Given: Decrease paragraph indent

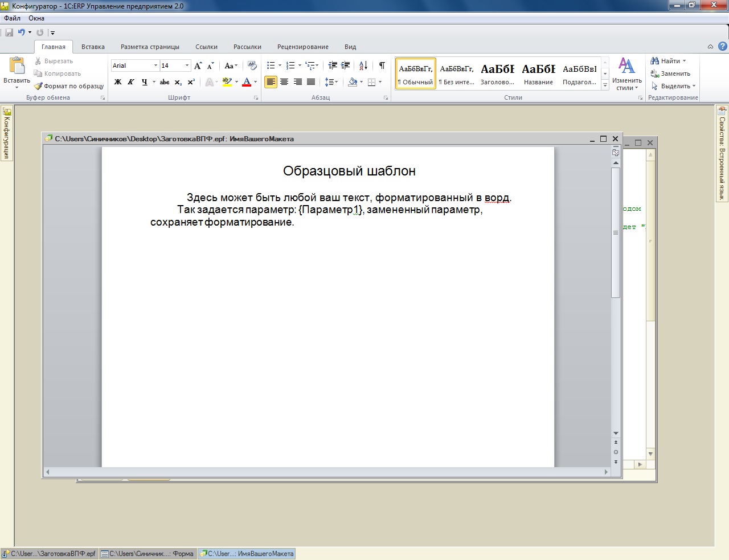Looking at the screenshot, I should (333, 66).
